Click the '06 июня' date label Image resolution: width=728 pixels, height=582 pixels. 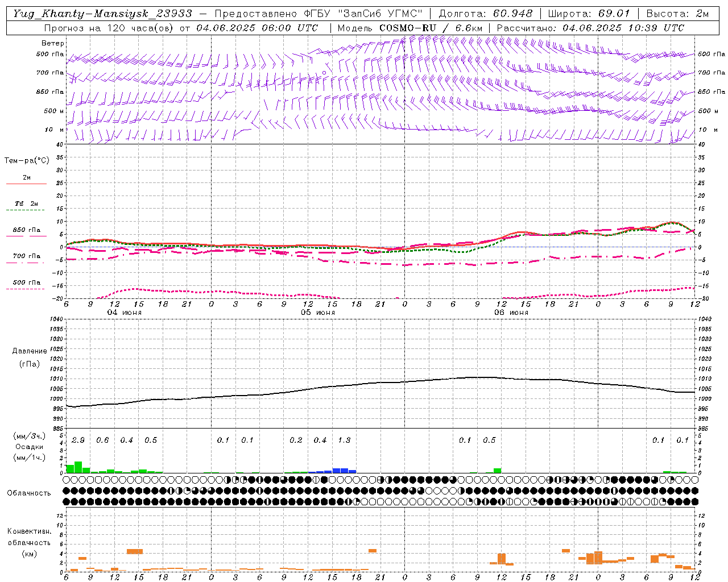tap(511, 312)
